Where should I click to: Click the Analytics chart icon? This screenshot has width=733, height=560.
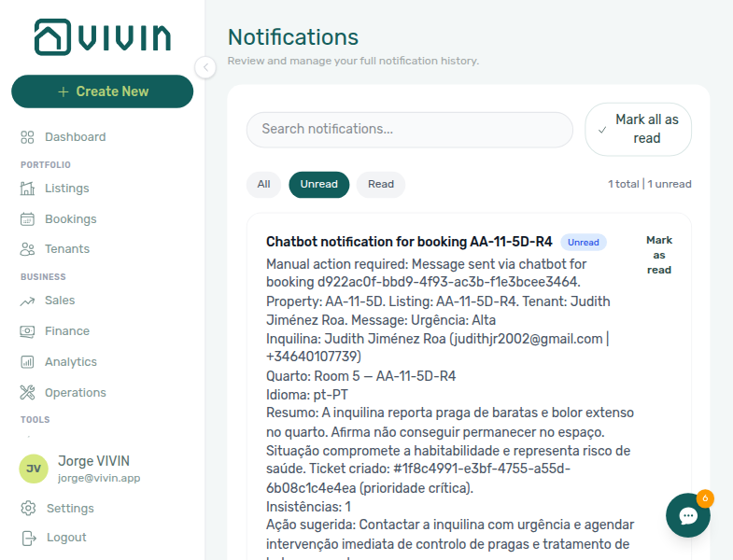pyautogui.click(x=27, y=362)
